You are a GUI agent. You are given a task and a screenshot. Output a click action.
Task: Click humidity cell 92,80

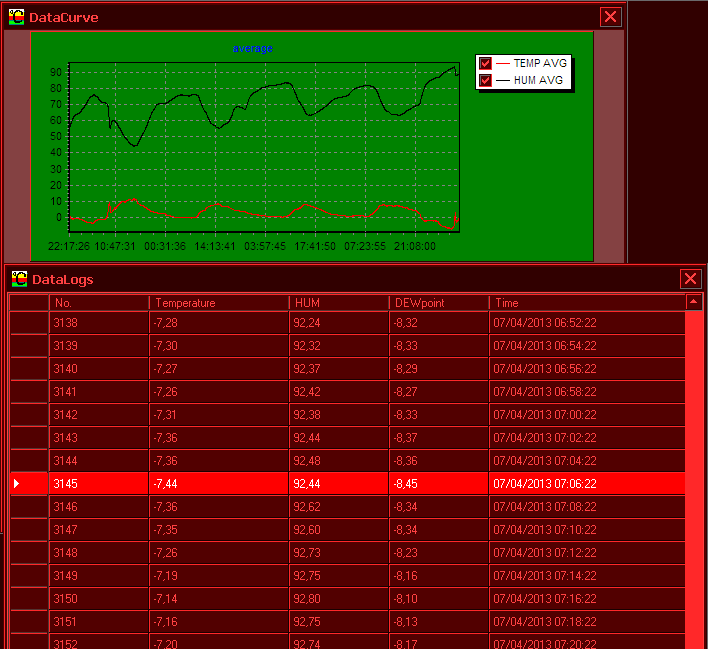click(339, 599)
